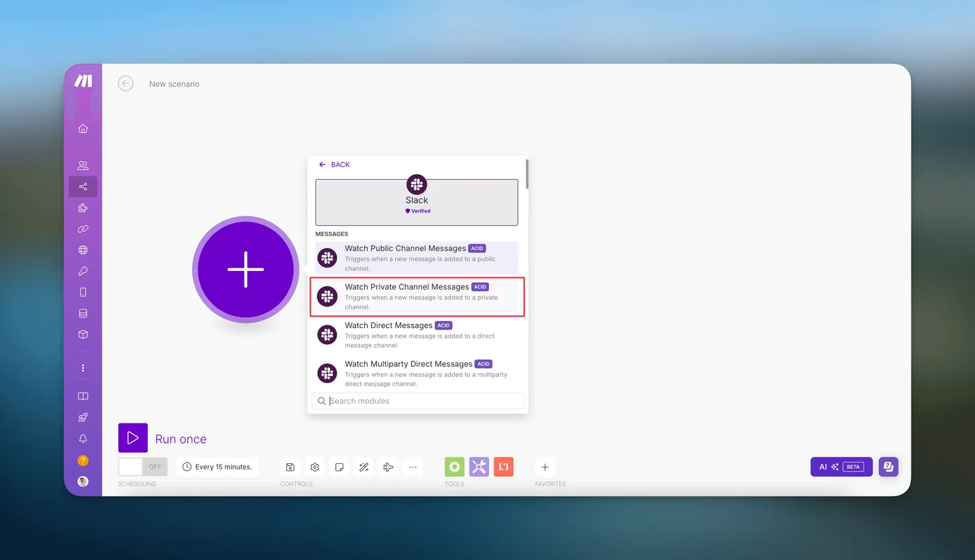Open Data stores (database) sidebar icon
This screenshot has width=975, height=560.
[x=83, y=313]
